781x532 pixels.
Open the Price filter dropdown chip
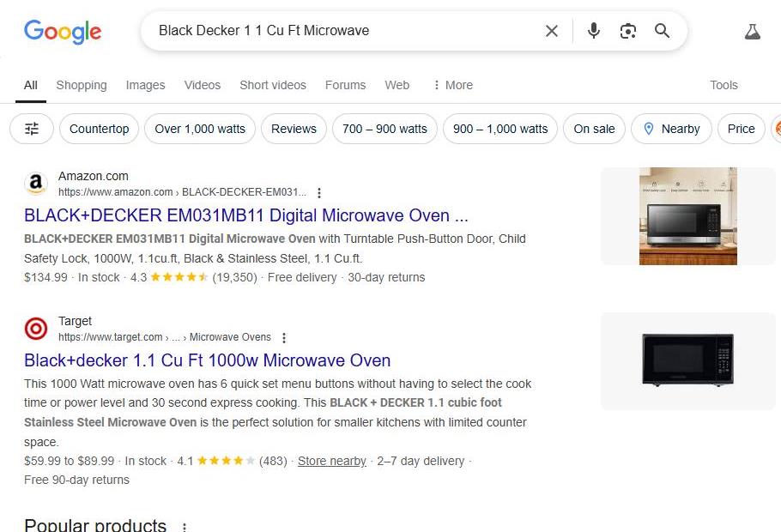point(742,129)
